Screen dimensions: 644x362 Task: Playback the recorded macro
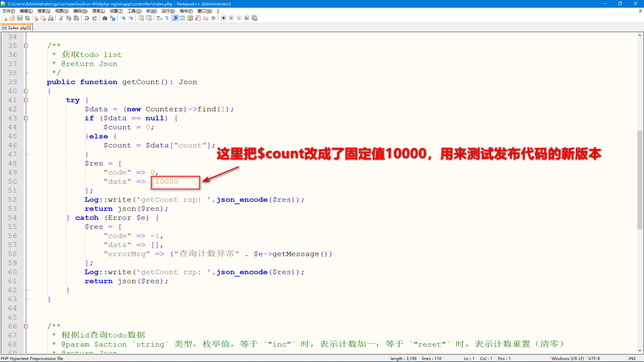click(x=239, y=18)
